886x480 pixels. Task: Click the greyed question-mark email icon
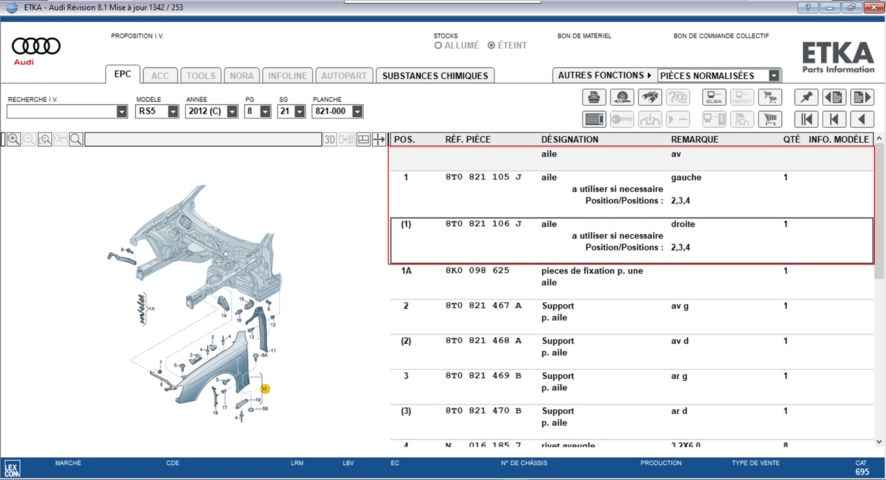[x=677, y=97]
